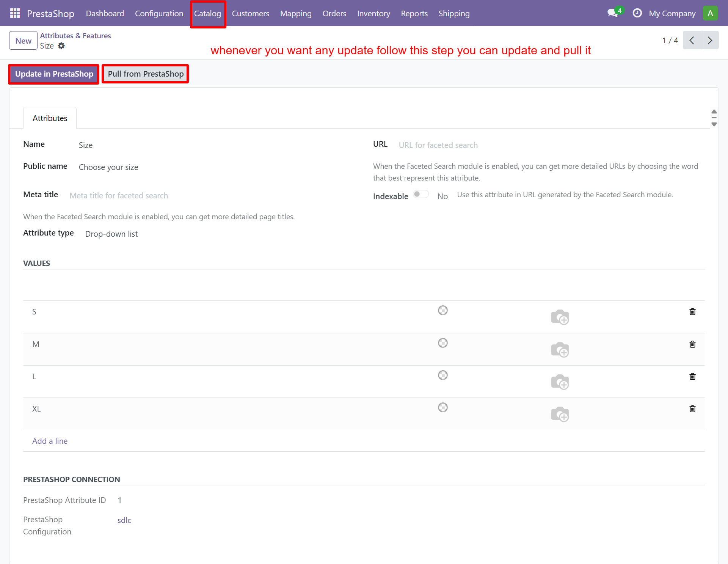Pick color swatch for S value
This screenshot has width=728, height=564.
tap(442, 311)
